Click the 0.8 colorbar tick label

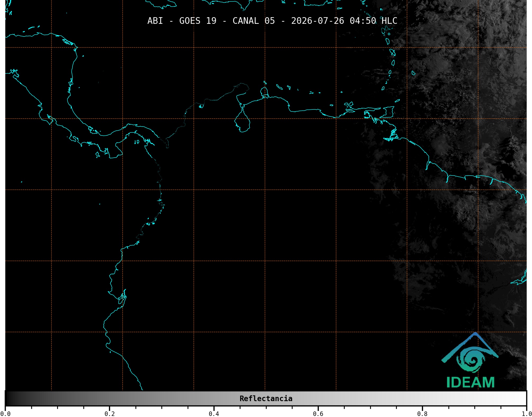[422, 414]
